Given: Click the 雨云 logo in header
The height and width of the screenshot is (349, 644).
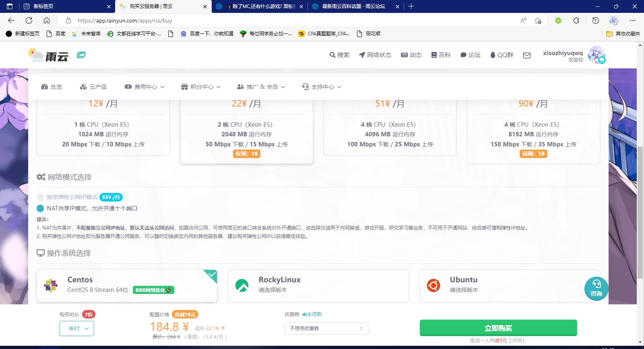Looking at the screenshot, I should 48,55.
